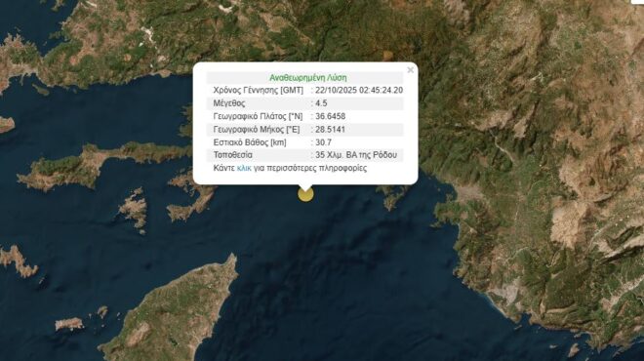The width and height of the screenshot is (644, 361).
Task: Select the 'Χρόνος Γέννησης [GMT]' label
Action: coord(259,91)
